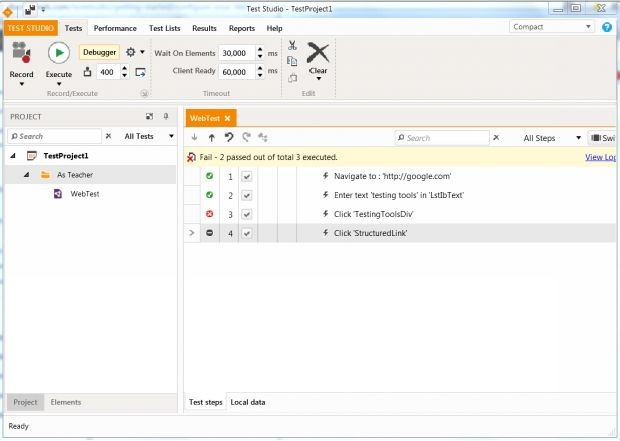Click the Clear X icon
Image resolution: width=620 pixels, height=441 pixels.
[318, 52]
